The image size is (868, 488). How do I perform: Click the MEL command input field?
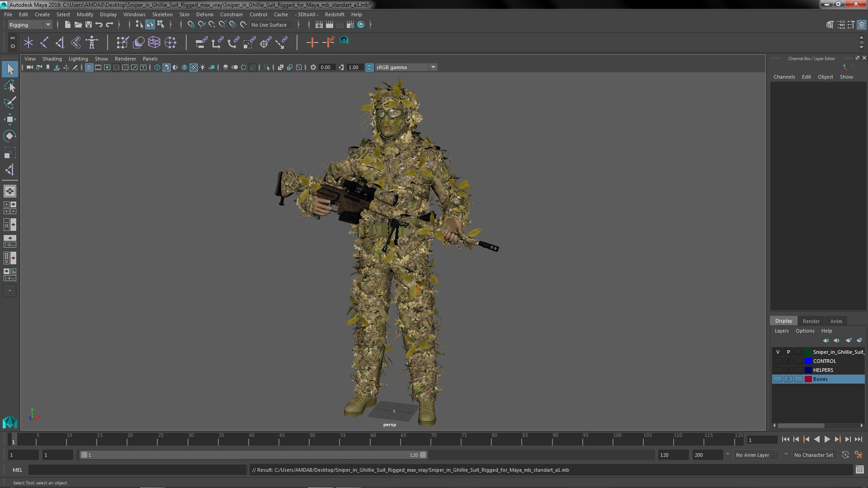[x=137, y=470]
